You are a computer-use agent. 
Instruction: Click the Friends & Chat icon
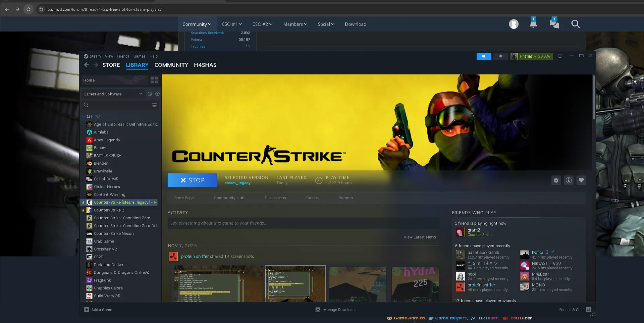click(x=588, y=310)
